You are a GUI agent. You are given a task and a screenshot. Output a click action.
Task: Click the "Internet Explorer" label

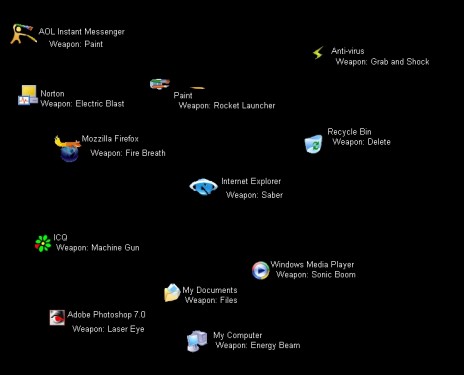click(251, 181)
